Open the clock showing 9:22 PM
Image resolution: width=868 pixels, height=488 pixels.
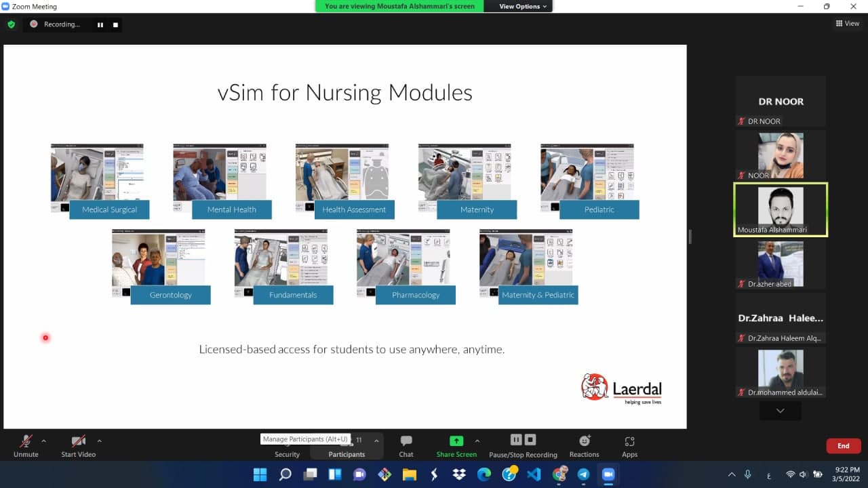pos(845,474)
